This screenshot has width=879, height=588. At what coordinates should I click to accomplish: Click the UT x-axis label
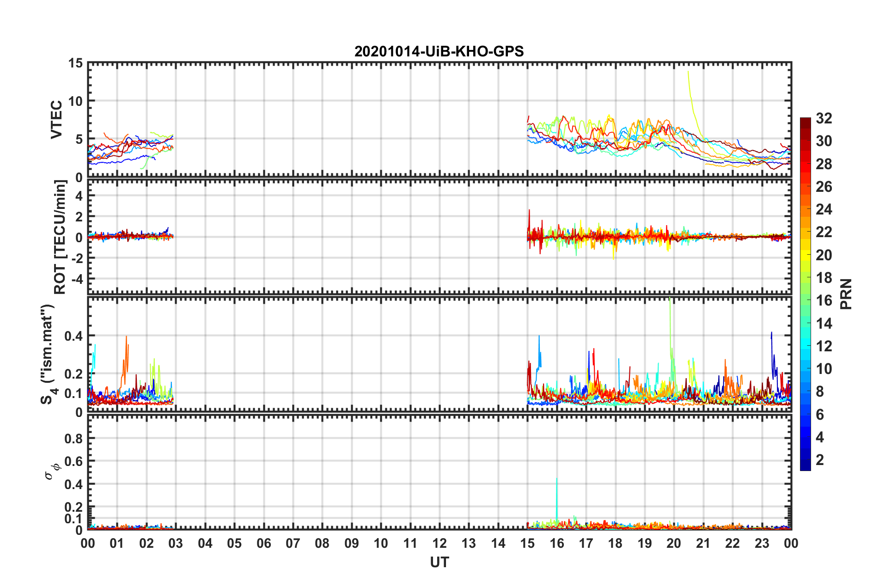[x=439, y=562]
